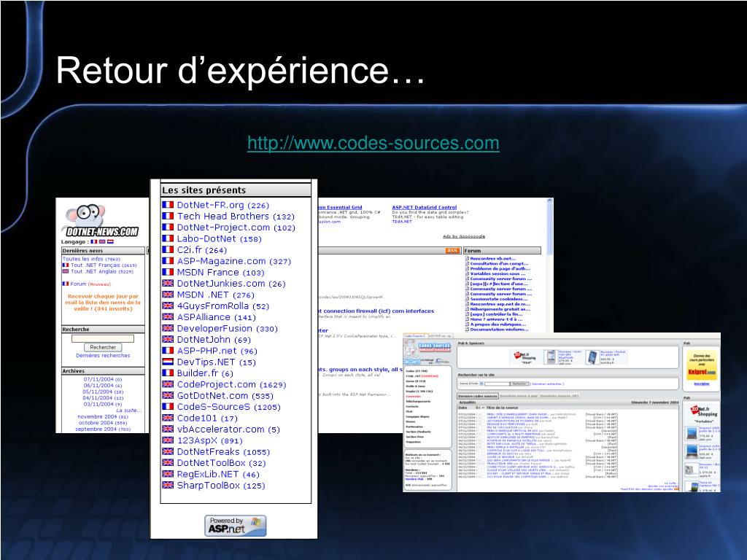The image size is (747, 560).
Task: Click the Rencontres vb.net forum topic
Action: click(492, 259)
